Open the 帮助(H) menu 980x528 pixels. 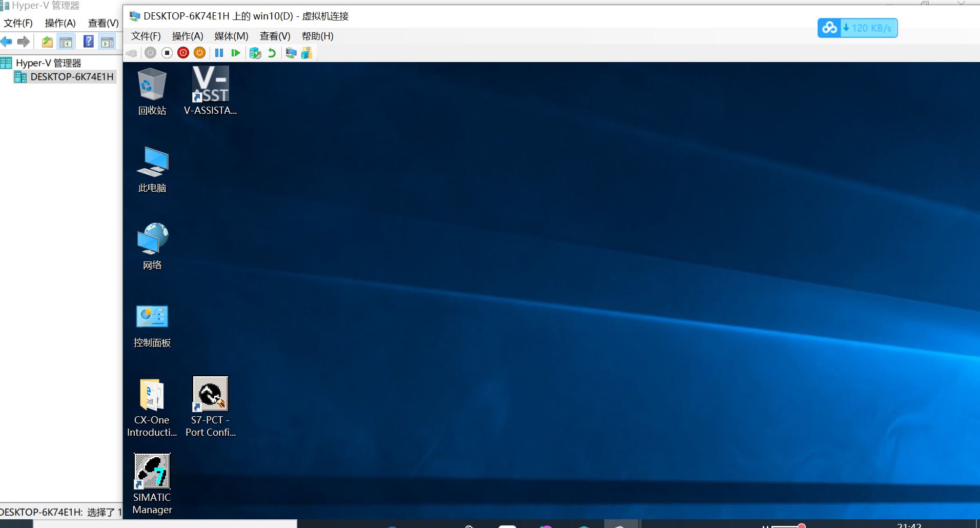[x=317, y=36]
